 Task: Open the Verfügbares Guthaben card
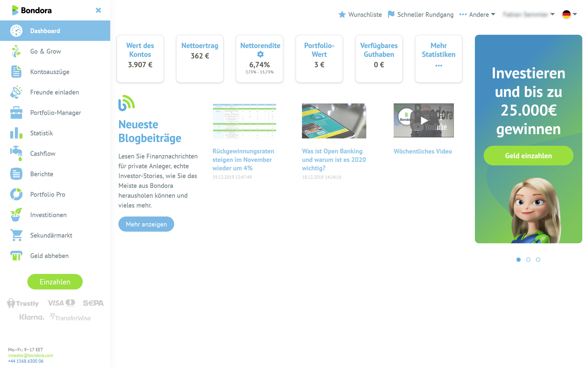379,59
